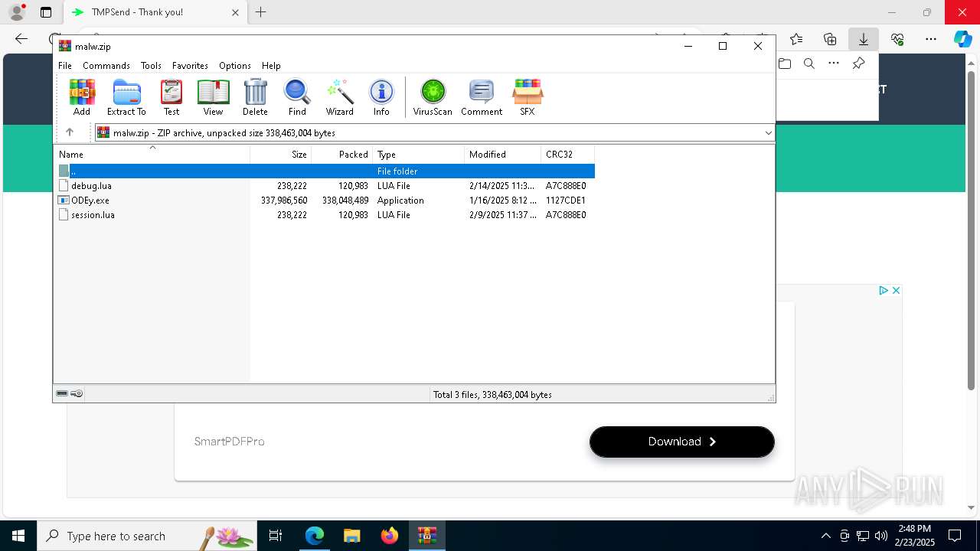This screenshot has height=551, width=980.
Task: Show archive Info
Action: pos(381,97)
